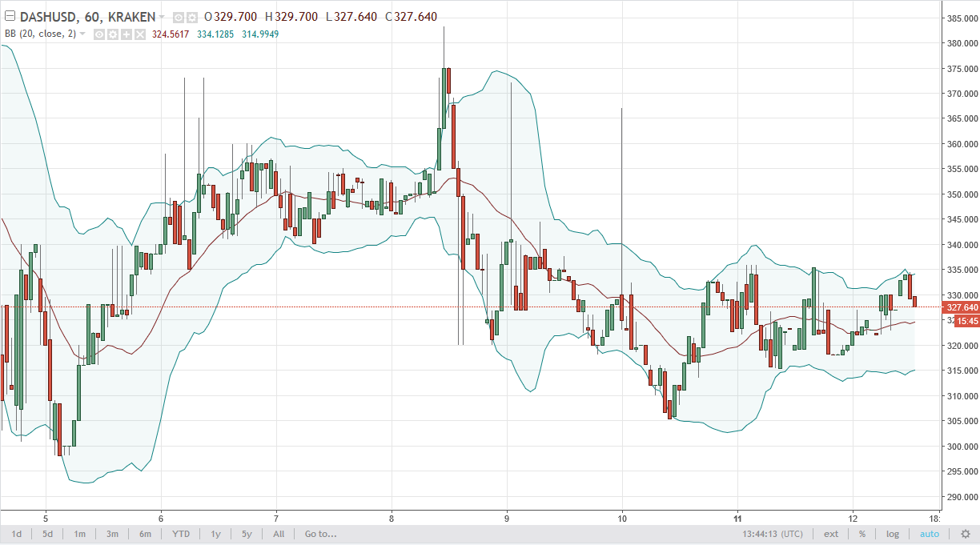Open Bollinger Bands format settings gear
Viewport: 980px width, 545px height.
(113, 34)
